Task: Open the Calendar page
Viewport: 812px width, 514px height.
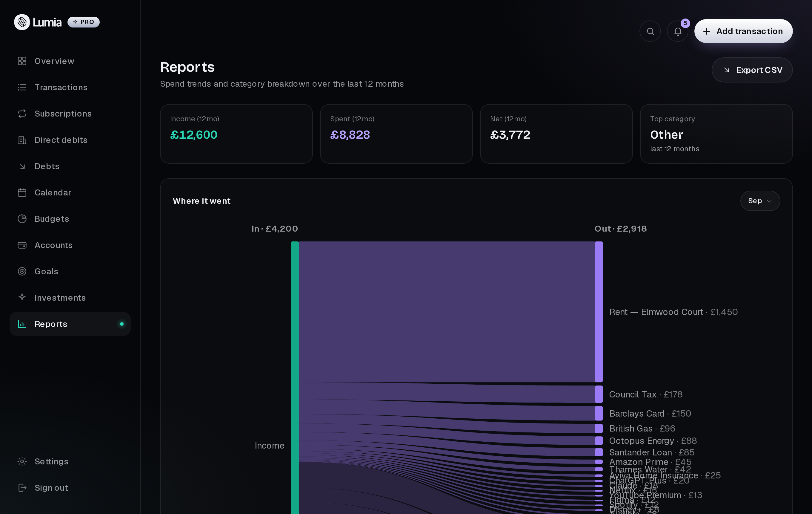Action: tap(70, 193)
